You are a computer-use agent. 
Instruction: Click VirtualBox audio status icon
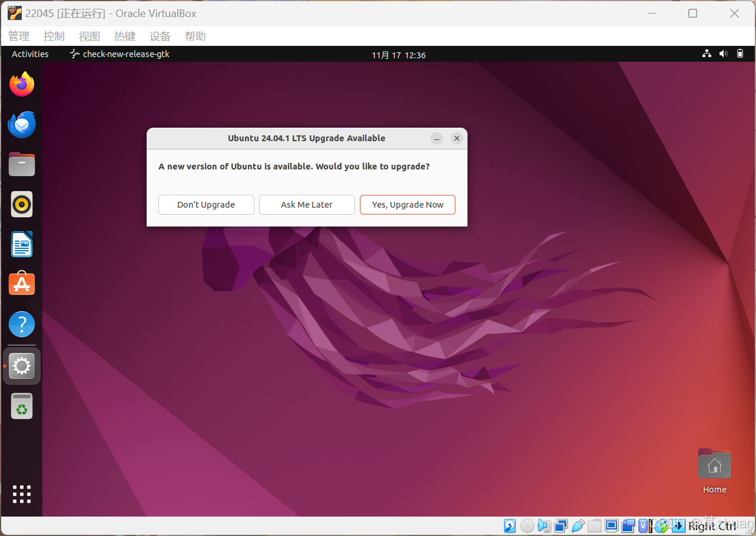tap(544, 525)
